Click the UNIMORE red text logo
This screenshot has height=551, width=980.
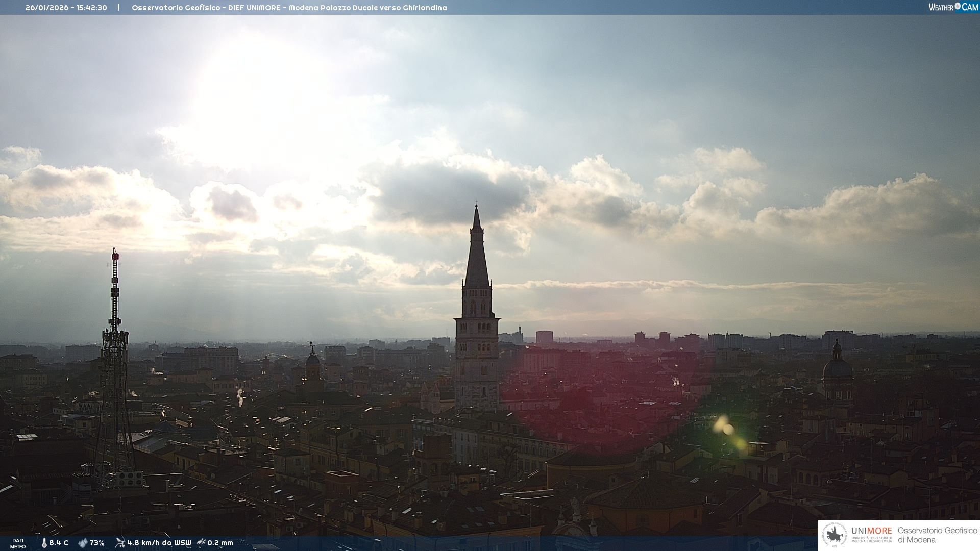point(871,531)
